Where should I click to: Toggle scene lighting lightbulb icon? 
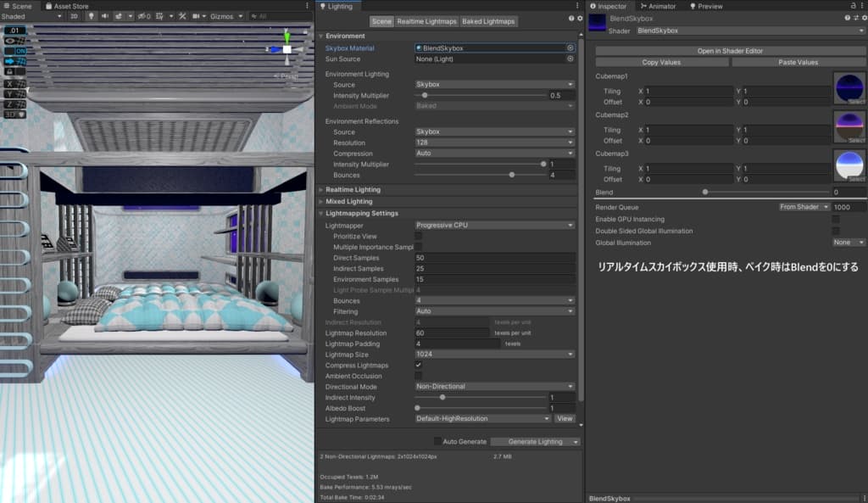(91, 16)
